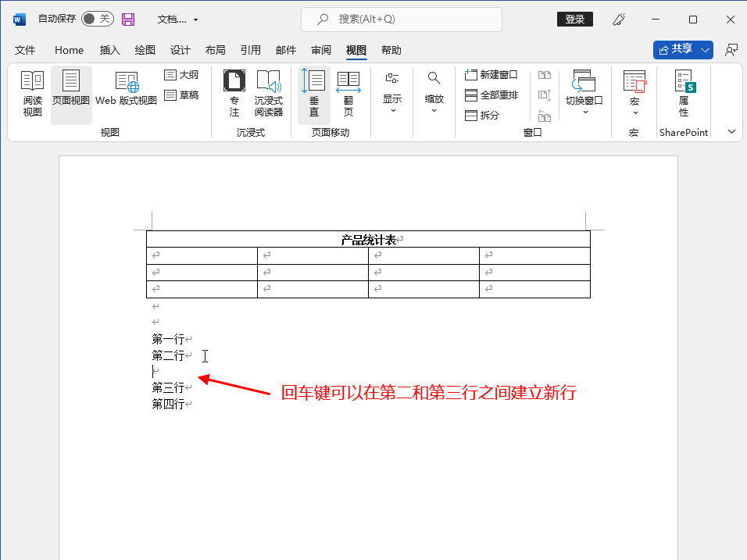Open the document name dropdown arrow
This screenshot has height=560, width=747.
point(196,20)
